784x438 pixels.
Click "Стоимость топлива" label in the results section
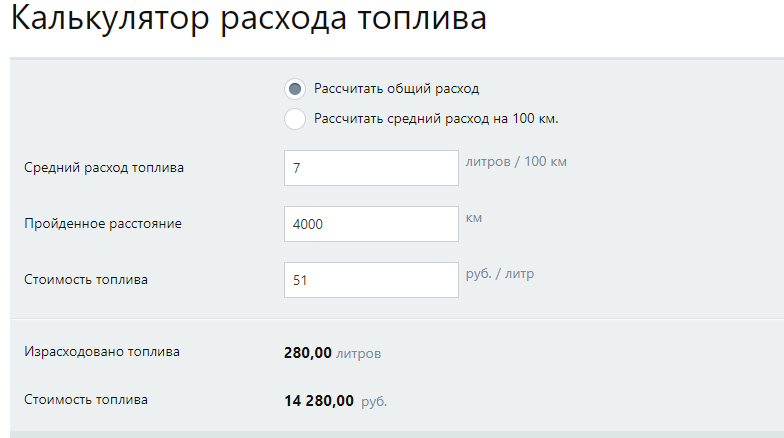[x=86, y=400]
